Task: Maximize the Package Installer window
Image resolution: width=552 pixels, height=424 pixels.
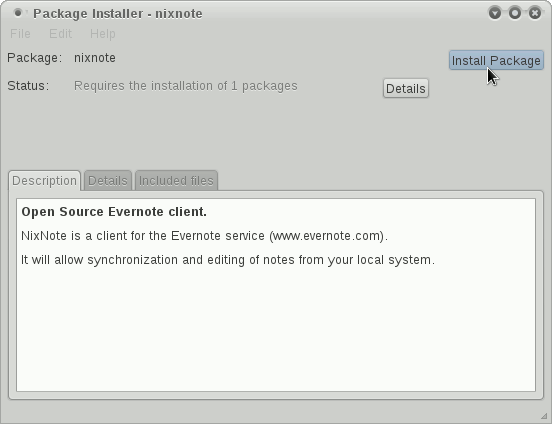Action: pyautogui.click(x=515, y=13)
